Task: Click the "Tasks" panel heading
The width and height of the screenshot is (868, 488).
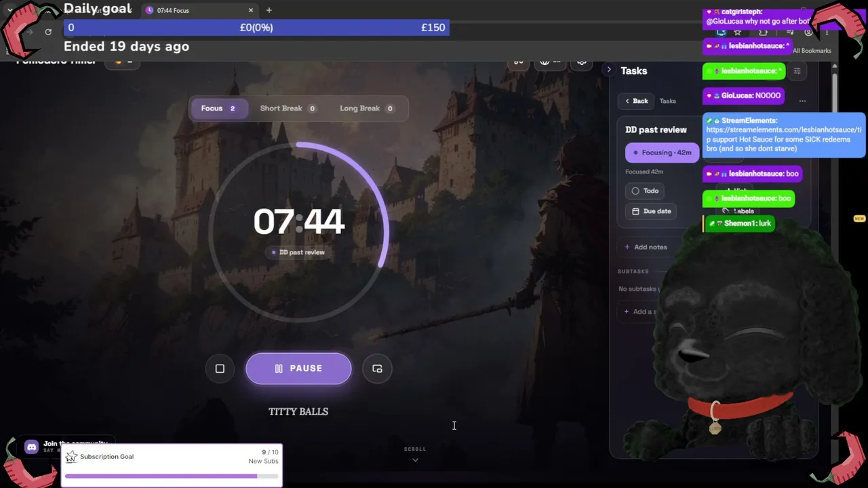Action: coord(634,70)
